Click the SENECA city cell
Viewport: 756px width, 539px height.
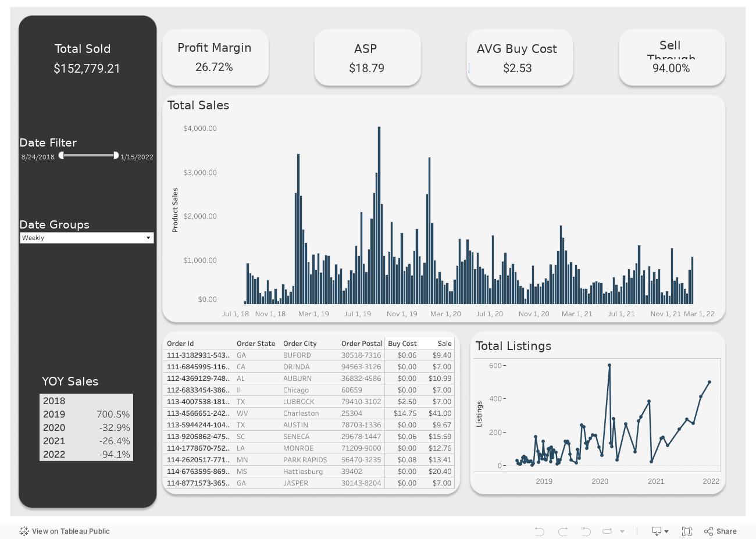pos(296,437)
